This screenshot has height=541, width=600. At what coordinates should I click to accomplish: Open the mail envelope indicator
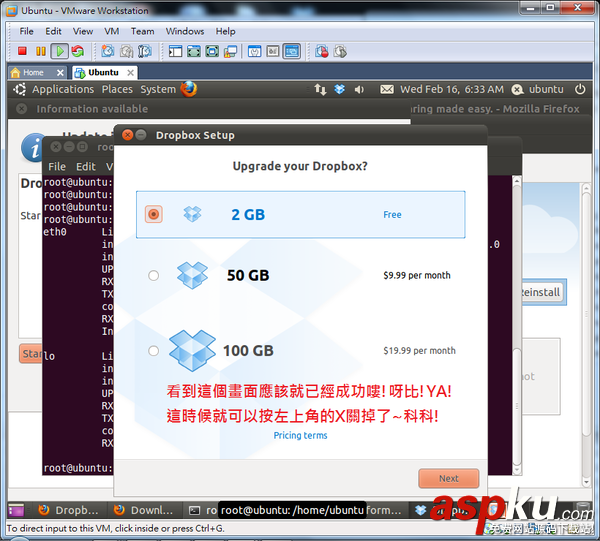tap(386, 90)
